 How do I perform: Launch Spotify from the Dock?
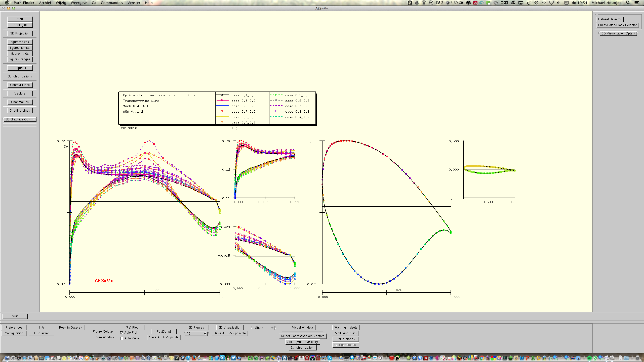(x=590, y=358)
